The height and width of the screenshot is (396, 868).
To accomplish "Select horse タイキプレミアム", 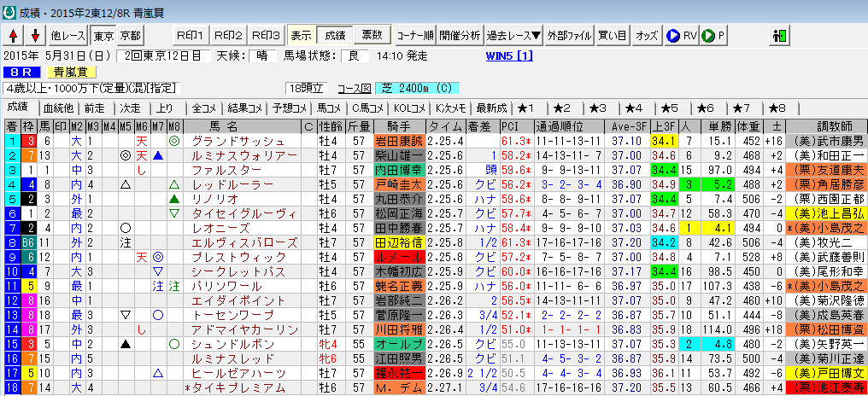I will 242,387.
